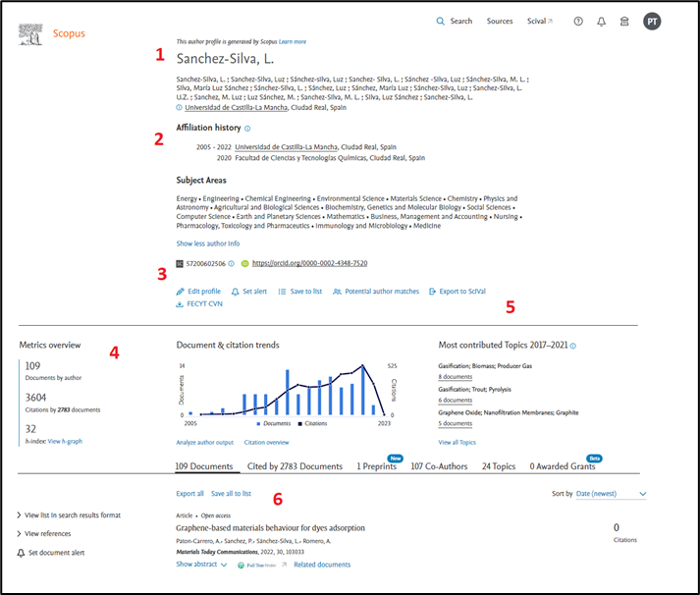Open the ORCID profile link

coord(309,263)
